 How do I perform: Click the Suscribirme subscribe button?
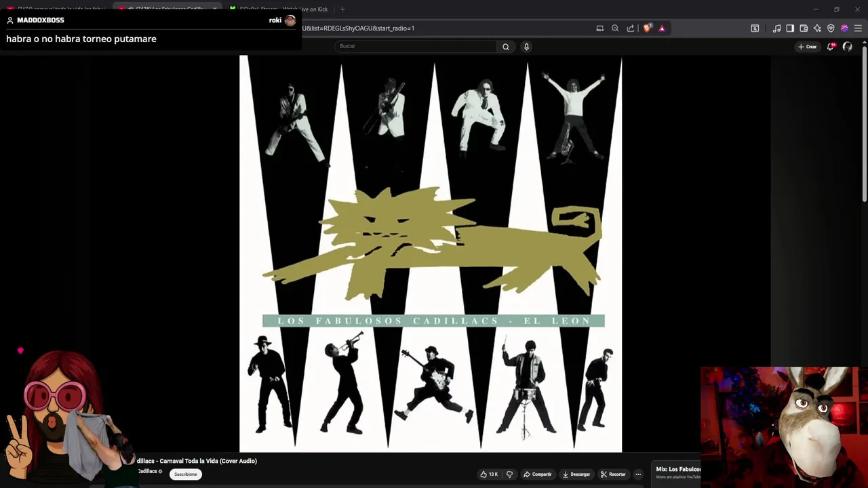tap(185, 474)
